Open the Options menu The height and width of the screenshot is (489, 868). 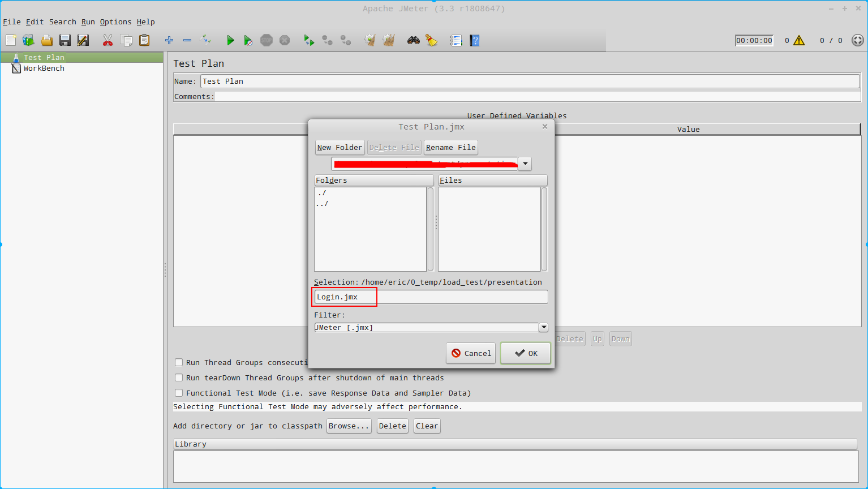tap(116, 22)
